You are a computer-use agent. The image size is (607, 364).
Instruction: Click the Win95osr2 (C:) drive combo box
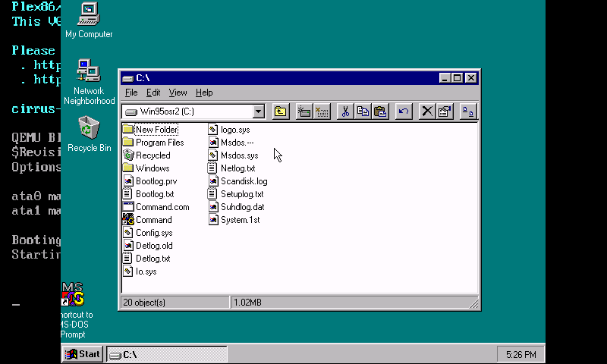click(x=193, y=111)
